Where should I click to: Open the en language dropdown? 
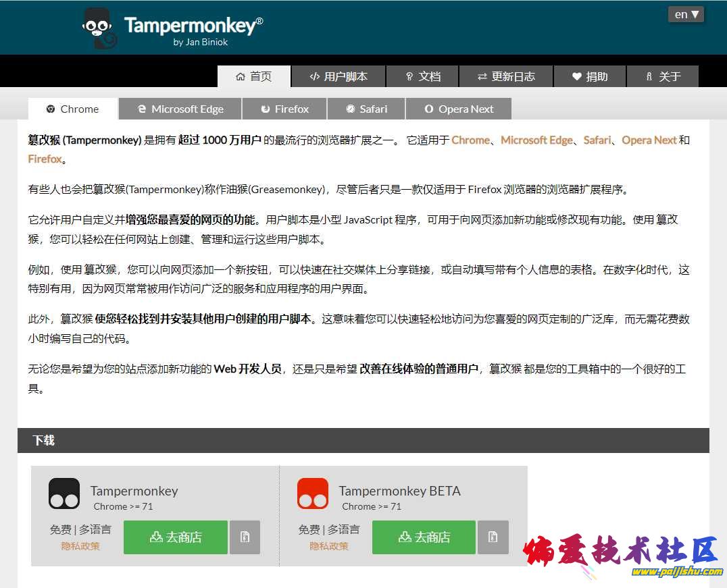coord(686,14)
